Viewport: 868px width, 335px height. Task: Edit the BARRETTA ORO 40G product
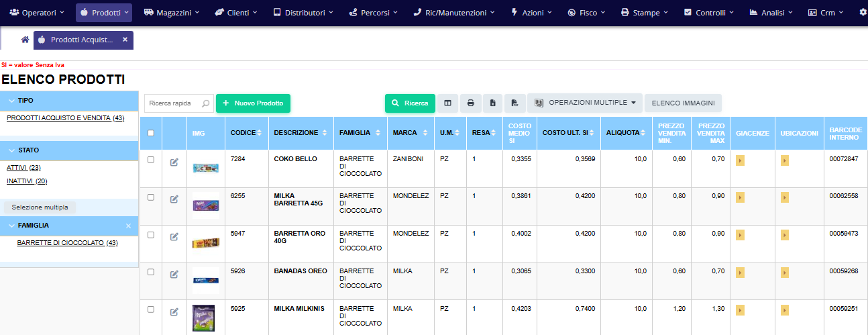point(174,236)
